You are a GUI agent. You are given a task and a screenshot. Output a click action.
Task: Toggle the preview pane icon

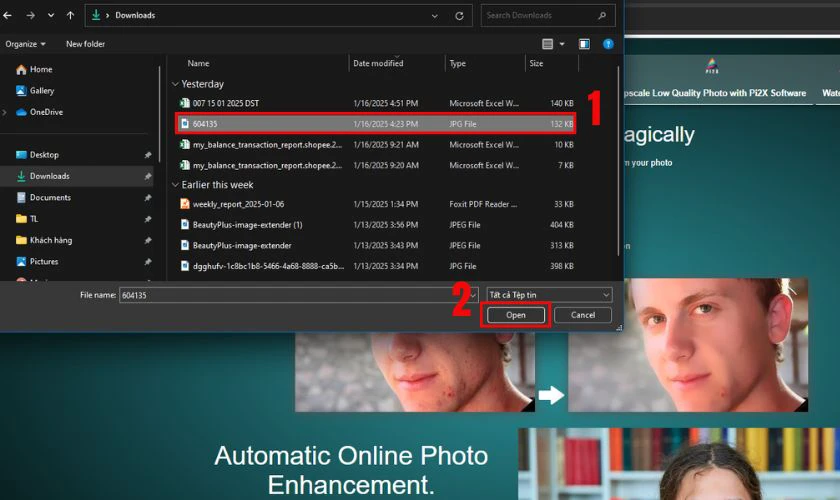pyautogui.click(x=584, y=44)
